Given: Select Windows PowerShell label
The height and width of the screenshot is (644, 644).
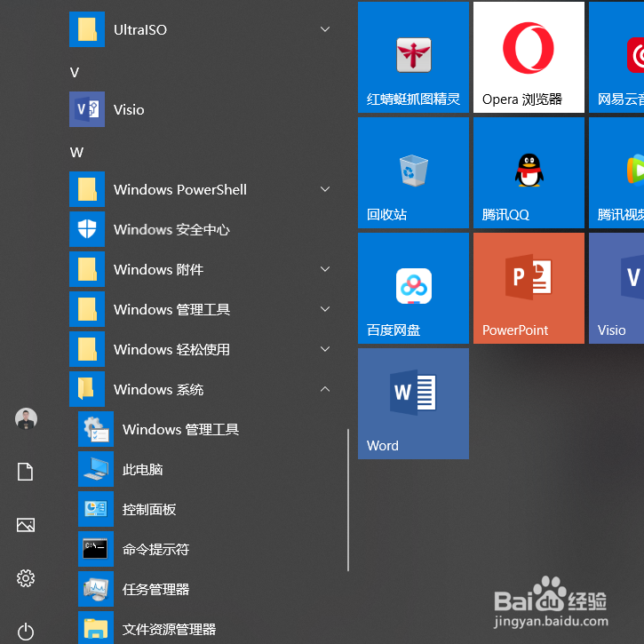Looking at the screenshot, I should tap(180, 190).
